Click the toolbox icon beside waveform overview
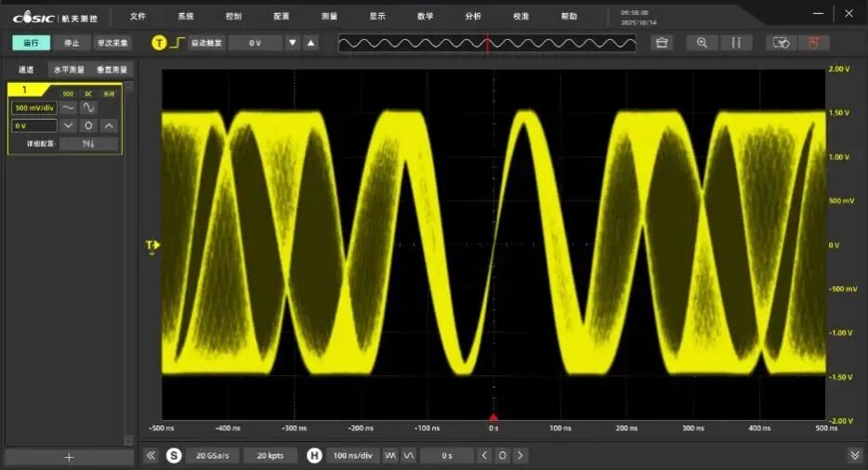868x470 pixels. [x=662, y=43]
